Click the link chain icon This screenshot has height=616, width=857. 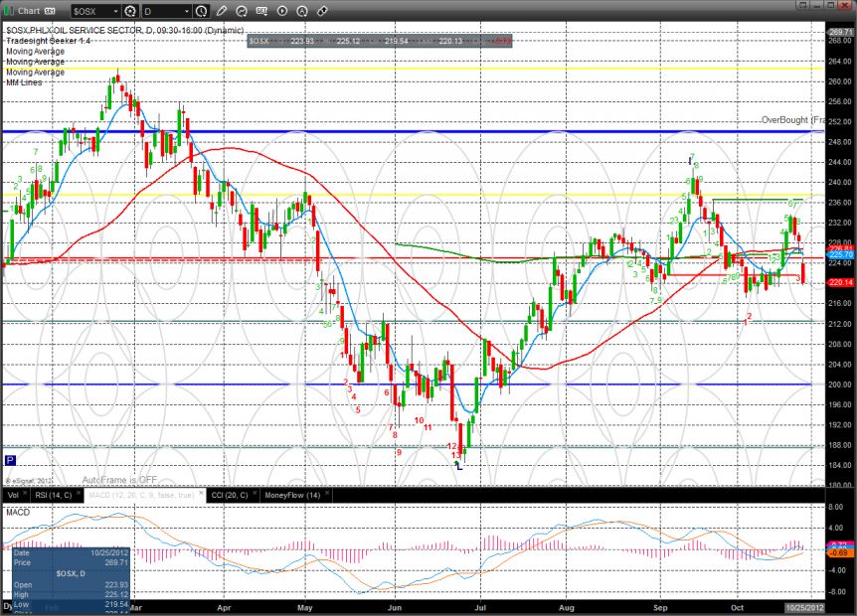[322, 11]
